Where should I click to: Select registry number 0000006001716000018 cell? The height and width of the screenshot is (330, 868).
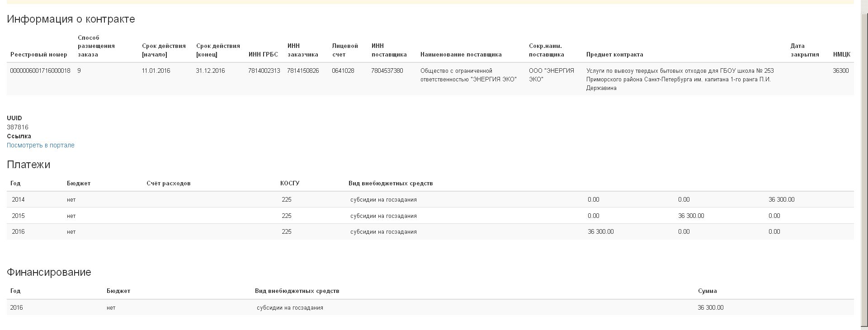coord(40,71)
